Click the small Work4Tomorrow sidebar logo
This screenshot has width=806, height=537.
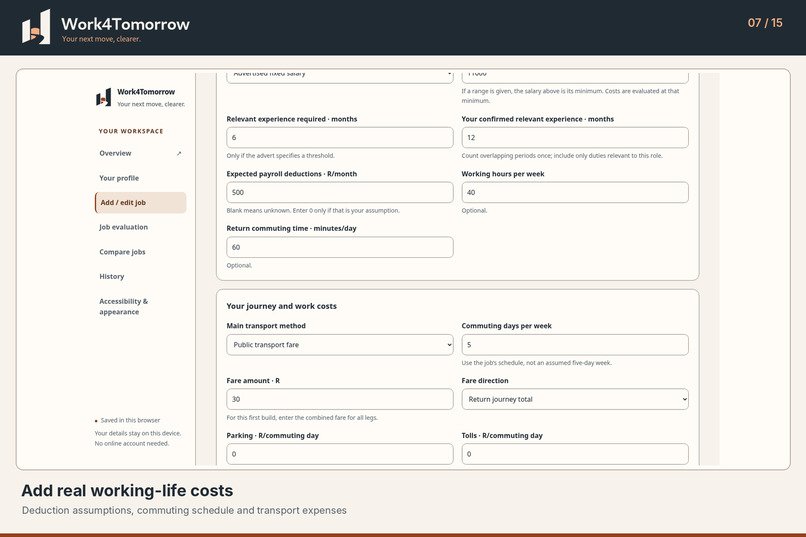pos(103,97)
